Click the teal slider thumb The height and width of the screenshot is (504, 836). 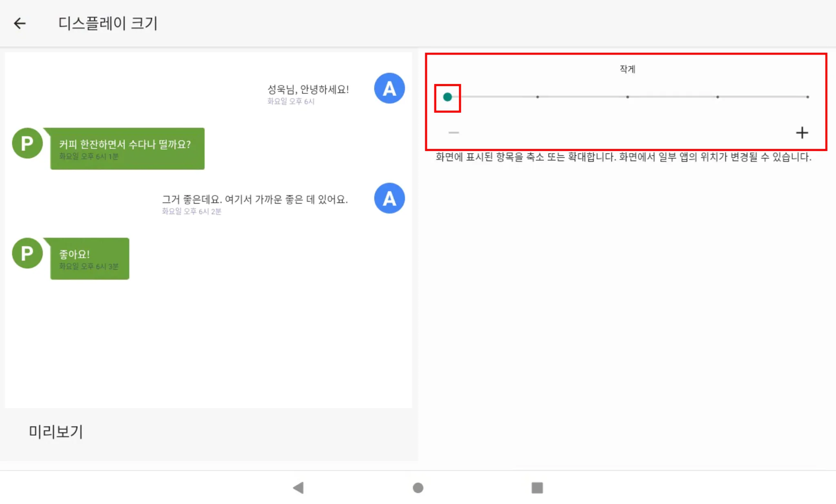pos(447,97)
